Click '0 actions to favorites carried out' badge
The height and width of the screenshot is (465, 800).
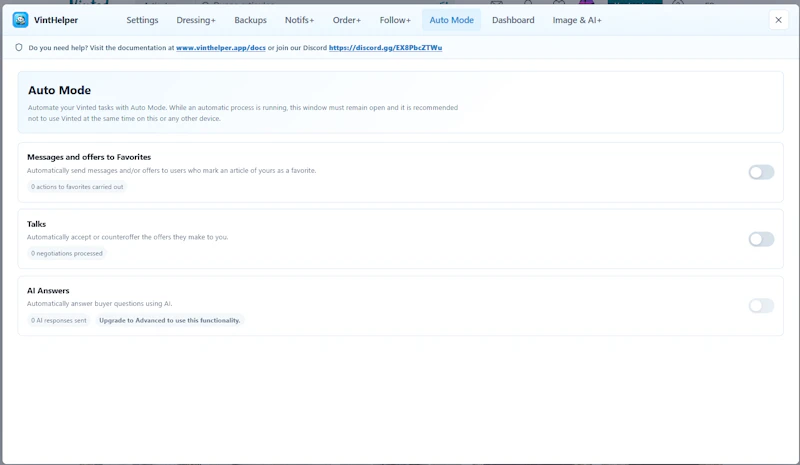coord(77,187)
